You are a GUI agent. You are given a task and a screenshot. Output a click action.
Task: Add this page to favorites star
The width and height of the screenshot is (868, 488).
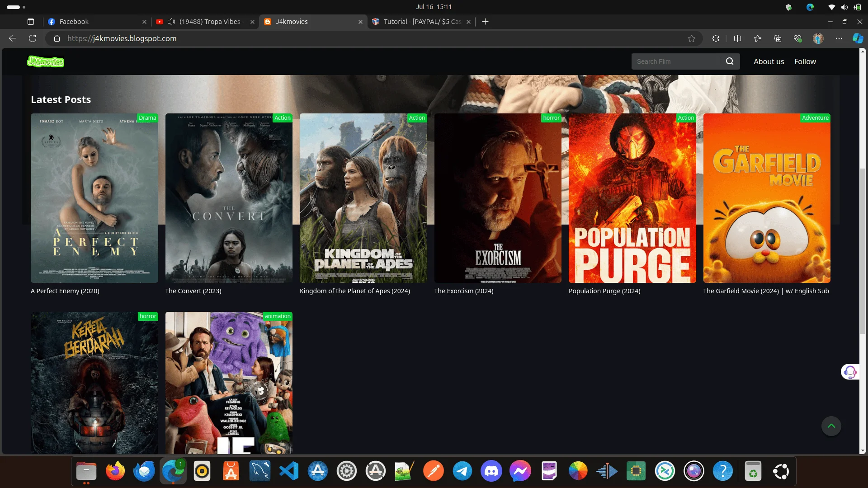tap(692, 38)
